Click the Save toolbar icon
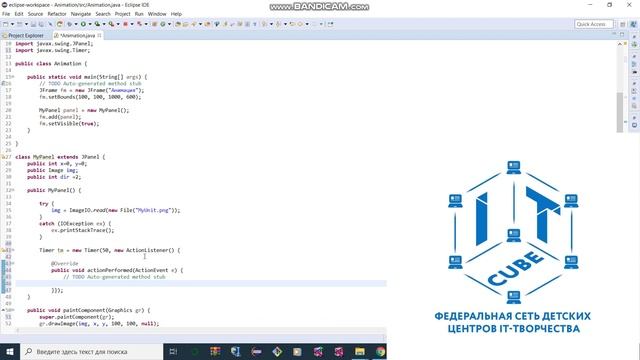Viewport: 640px width, 360px height. point(33,24)
